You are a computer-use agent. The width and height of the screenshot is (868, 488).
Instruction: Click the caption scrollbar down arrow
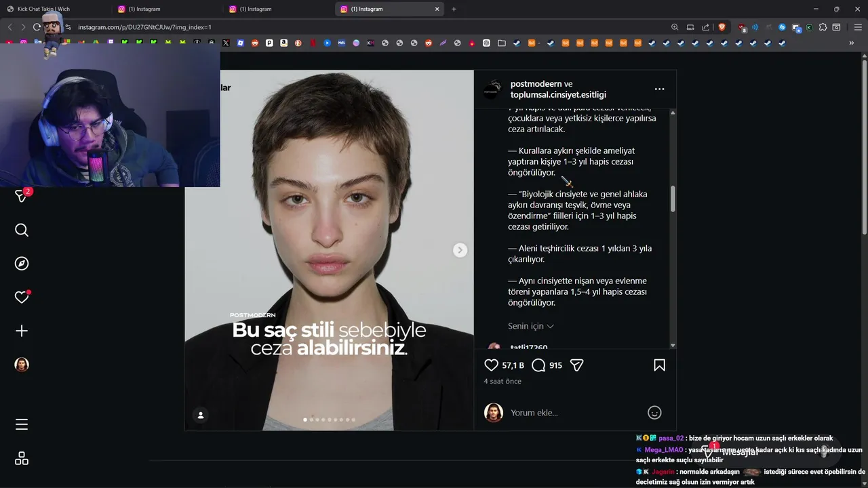pos(673,345)
